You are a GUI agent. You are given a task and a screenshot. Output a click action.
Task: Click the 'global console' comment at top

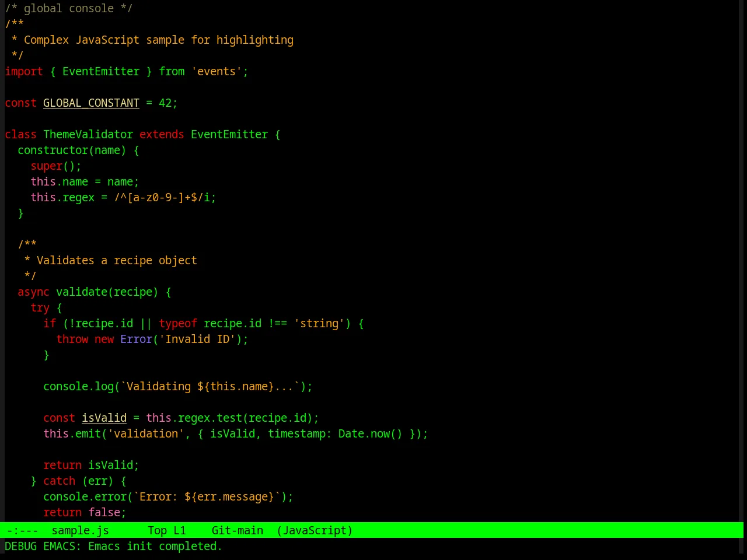(69, 8)
